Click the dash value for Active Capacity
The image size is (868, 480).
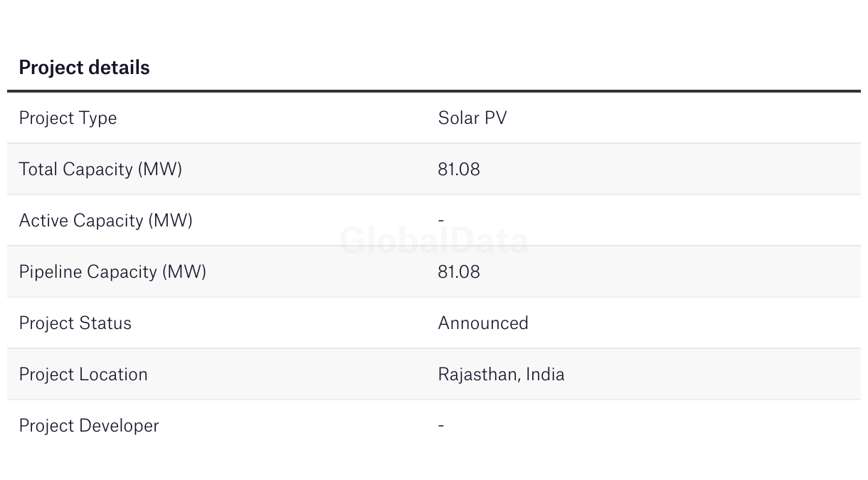coord(441,221)
